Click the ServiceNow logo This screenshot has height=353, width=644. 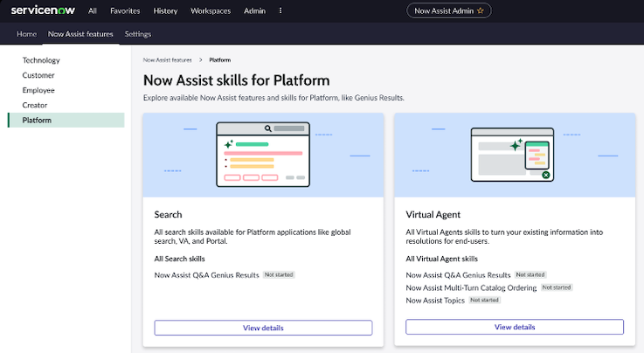click(43, 10)
